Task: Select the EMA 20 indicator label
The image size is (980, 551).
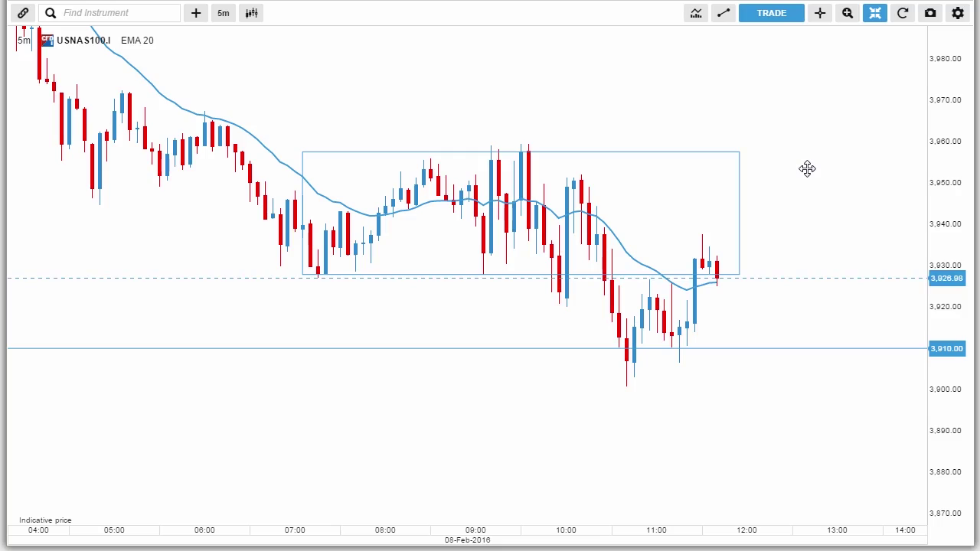Action: pos(137,41)
